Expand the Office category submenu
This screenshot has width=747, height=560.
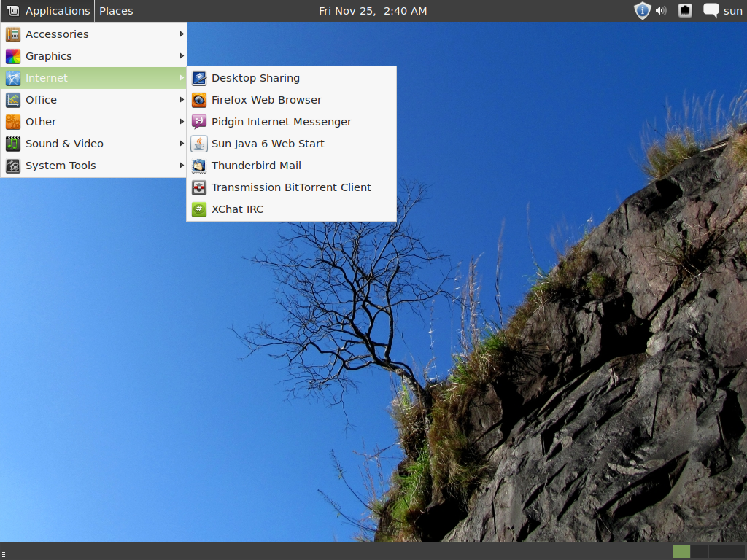pyautogui.click(x=180, y=100)
